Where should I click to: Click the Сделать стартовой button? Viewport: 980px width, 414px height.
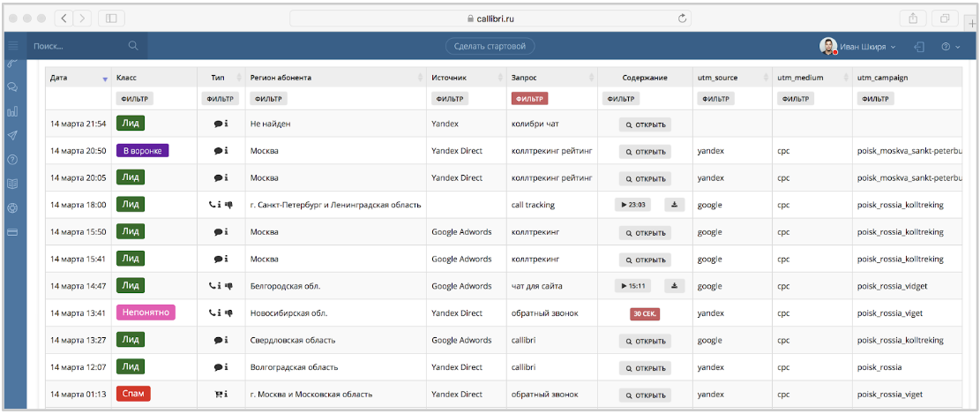[x=490, y=46]
